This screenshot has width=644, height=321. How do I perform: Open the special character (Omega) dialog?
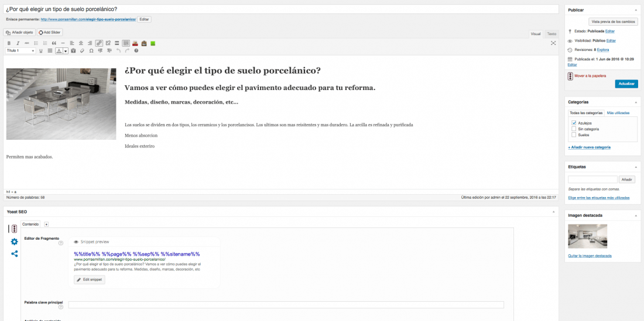click(x=91, y=50)
